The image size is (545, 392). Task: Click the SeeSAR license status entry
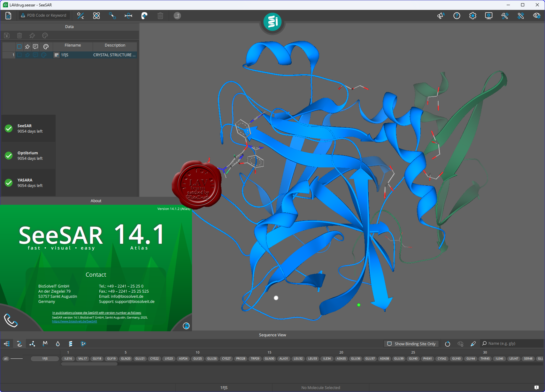click(28, 128)
